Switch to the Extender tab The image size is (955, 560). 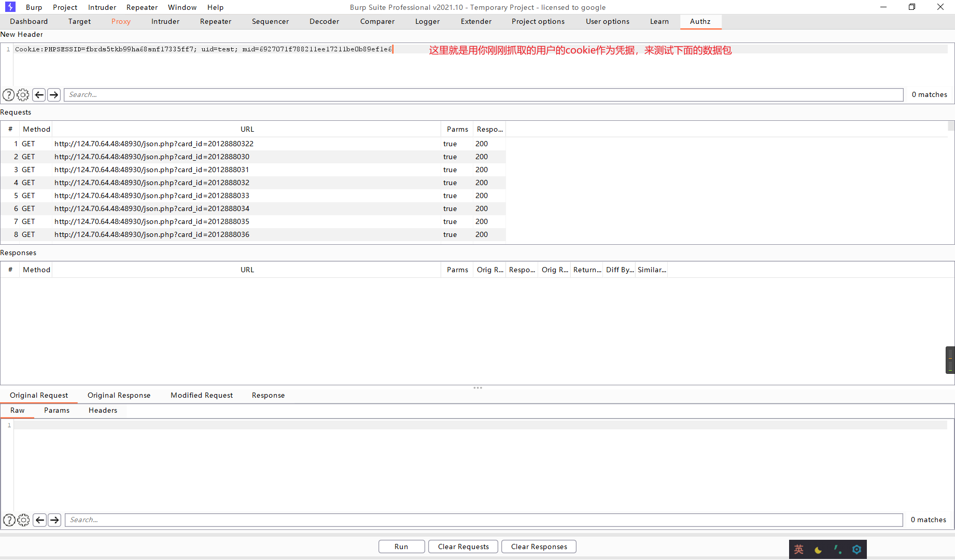[476, 22]
